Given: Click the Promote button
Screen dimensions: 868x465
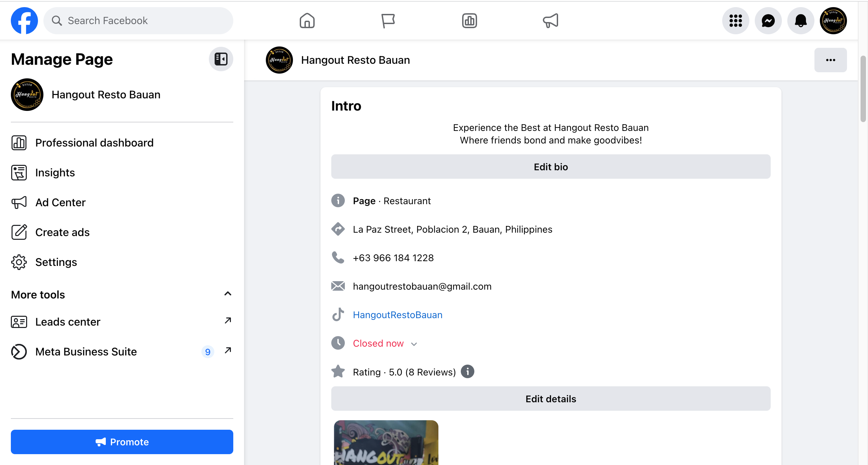Looking at the screenshot, I should click(x=122, y=442).
